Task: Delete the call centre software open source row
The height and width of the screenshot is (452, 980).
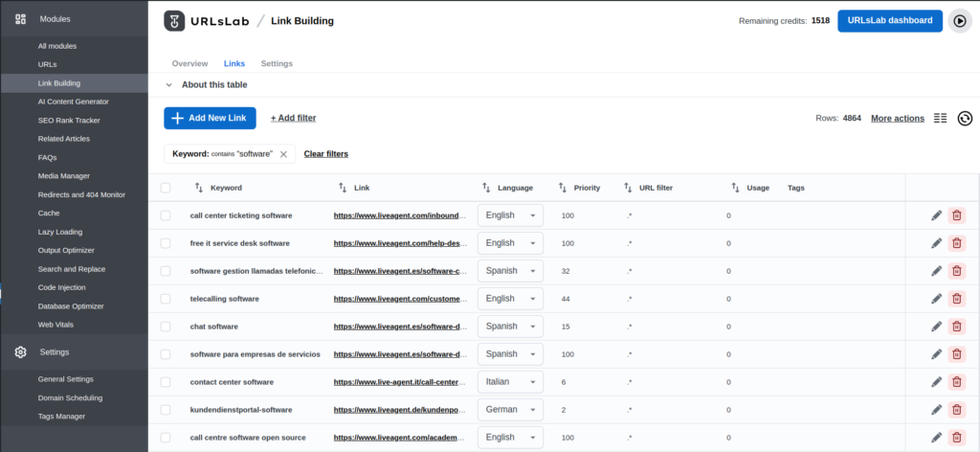Action: [x=956, y=438]
